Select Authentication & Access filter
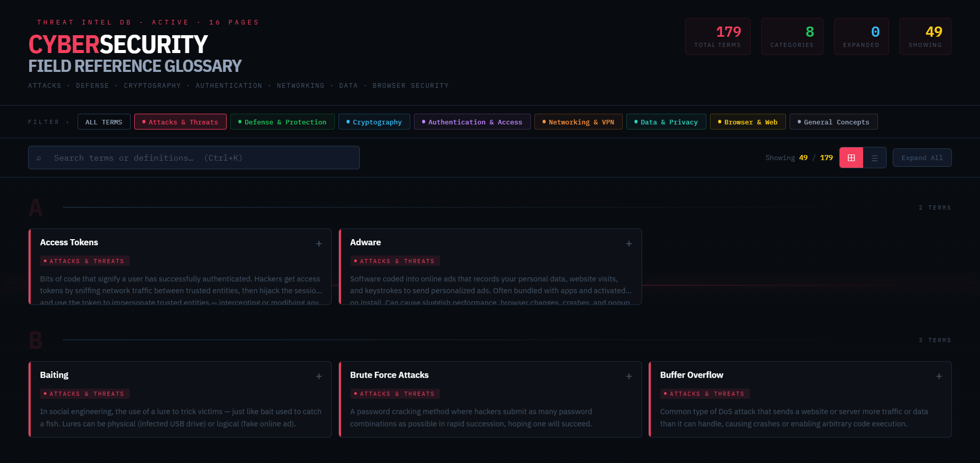The height and width of the screenshot is (463, 980). click(x=472, y=122)
